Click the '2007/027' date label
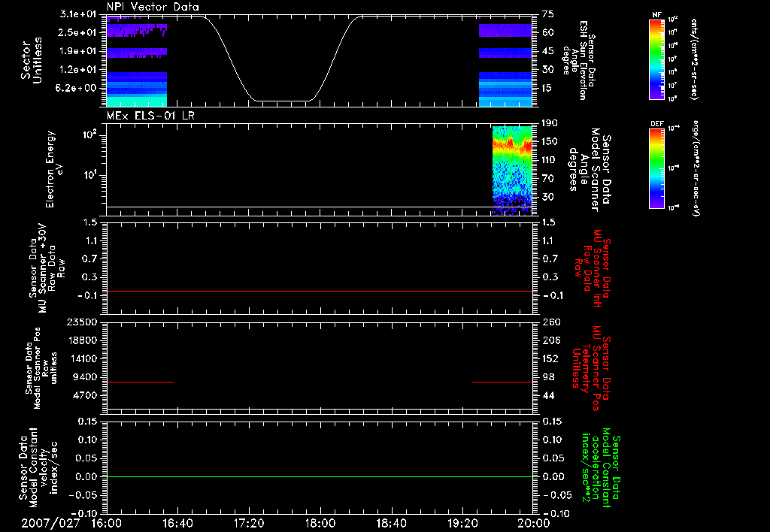770x532 pixels. tap(50, 523)
